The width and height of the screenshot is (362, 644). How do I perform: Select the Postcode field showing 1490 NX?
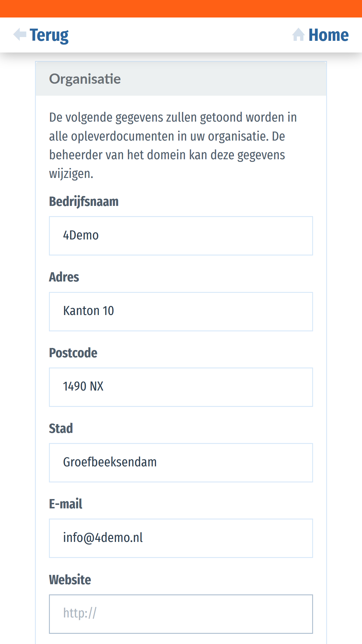pos(181,387)
